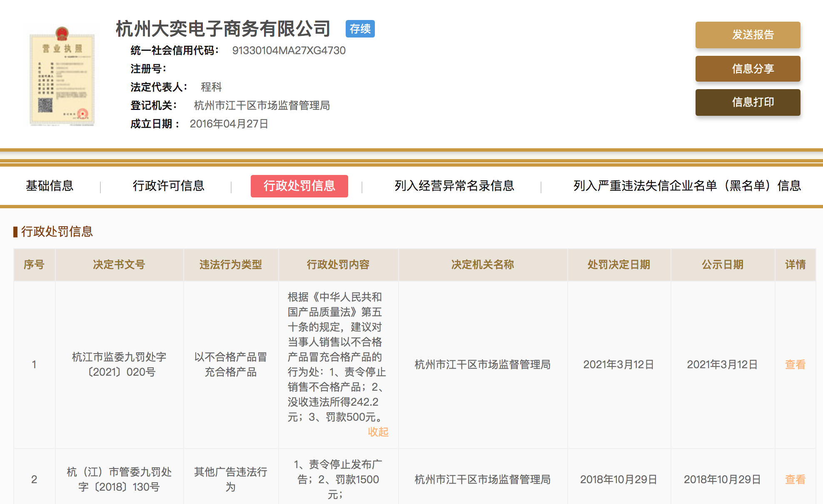823x504 pixels.
Task: Click the business license thumbnail image
Action: pos(62,77)
